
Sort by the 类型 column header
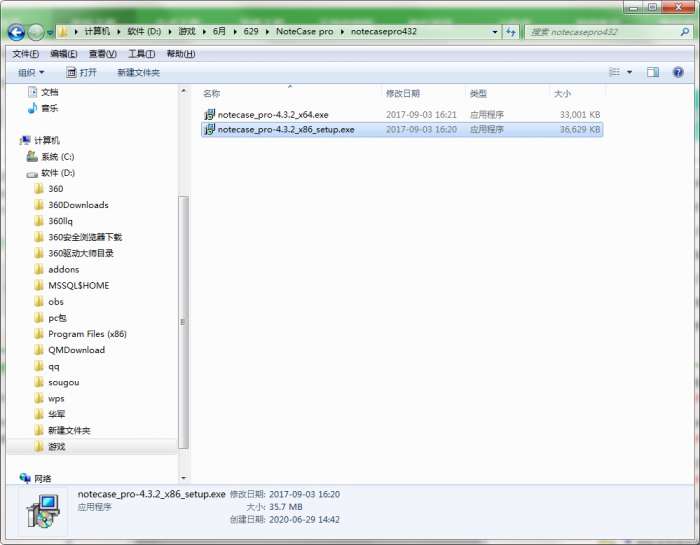478,94
